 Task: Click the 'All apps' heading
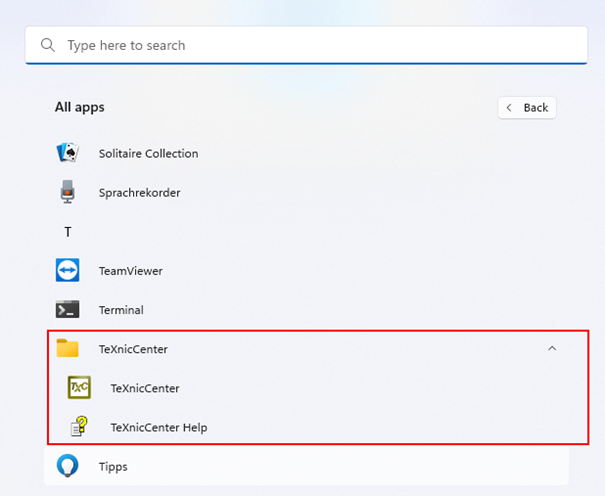pos(79,107)
